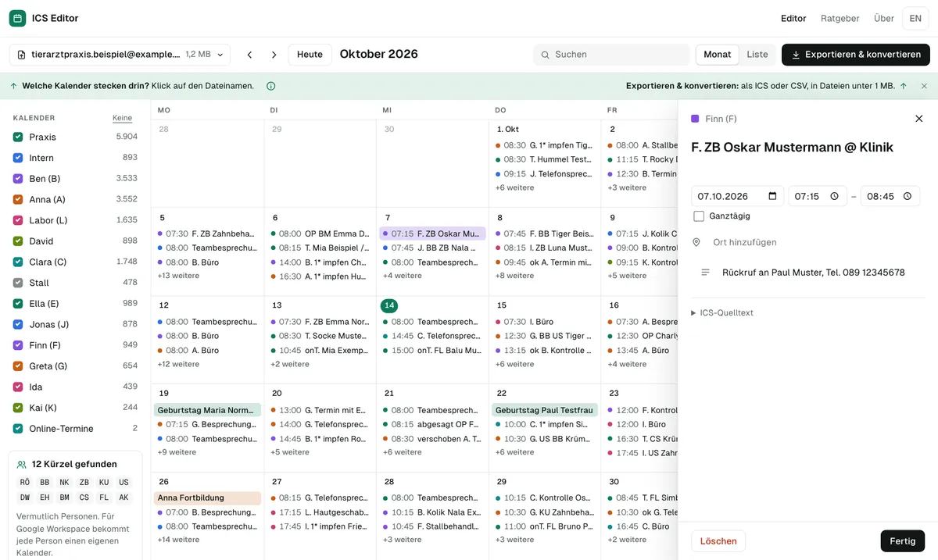Close the event detail panel
Viewport: 938px width, 560px height.
click(x=919, y=119)
